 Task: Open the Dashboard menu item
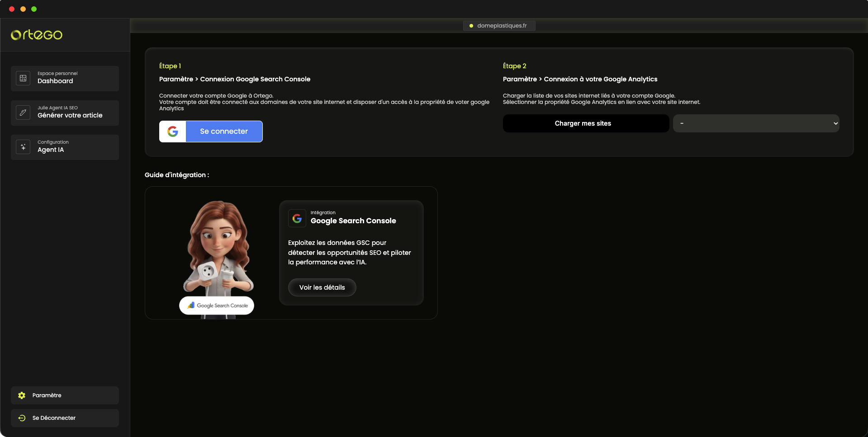65,79
